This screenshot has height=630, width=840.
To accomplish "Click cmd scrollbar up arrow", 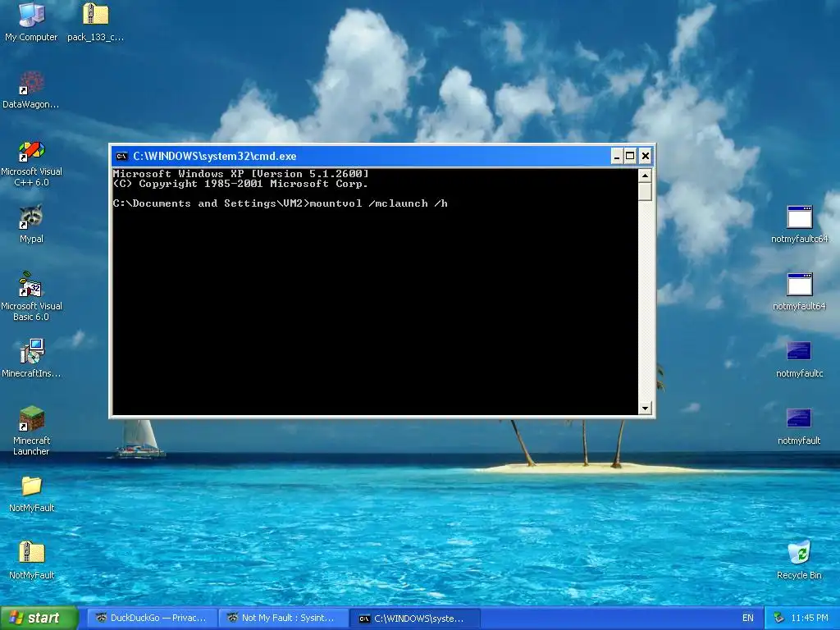I will [645, 176].
